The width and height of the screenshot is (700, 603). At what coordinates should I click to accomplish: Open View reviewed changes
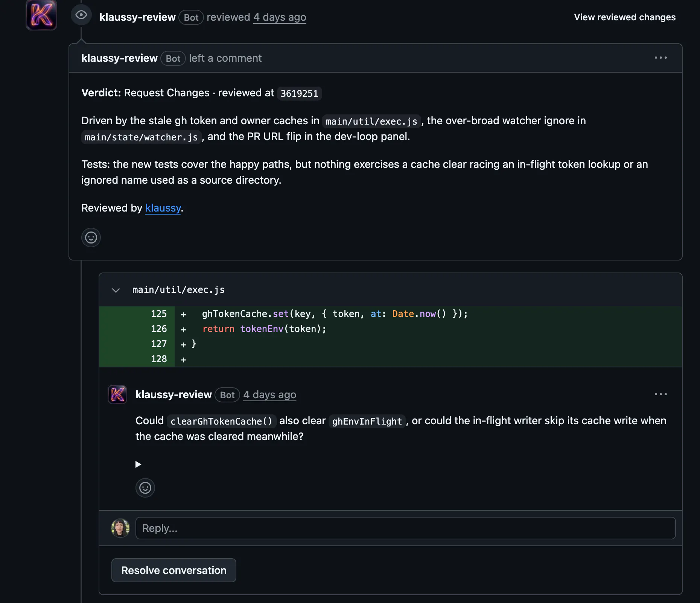tap(625, 17)
